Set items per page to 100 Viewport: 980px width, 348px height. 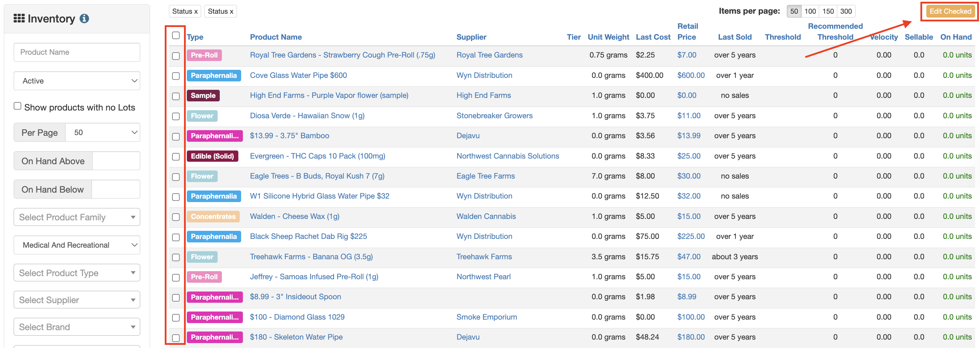810,11
